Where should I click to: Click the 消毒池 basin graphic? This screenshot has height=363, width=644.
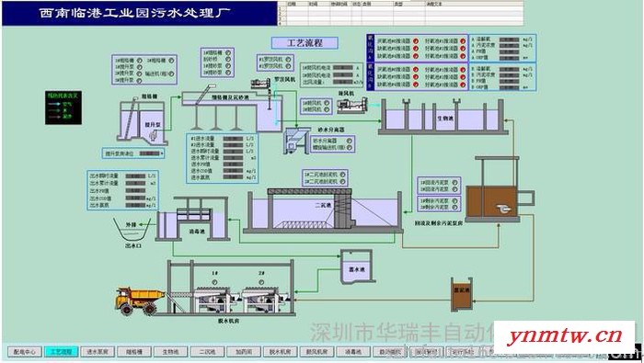pos(192,219)
